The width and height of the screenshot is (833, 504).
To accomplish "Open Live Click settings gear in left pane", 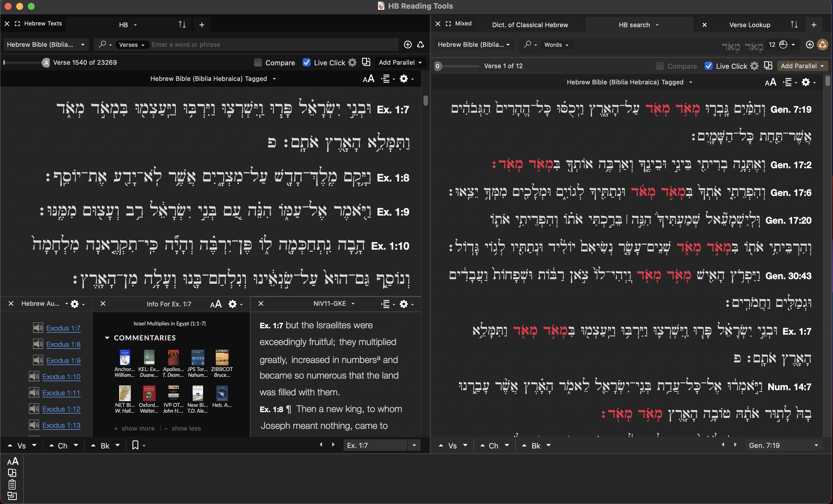I will 352,62.
